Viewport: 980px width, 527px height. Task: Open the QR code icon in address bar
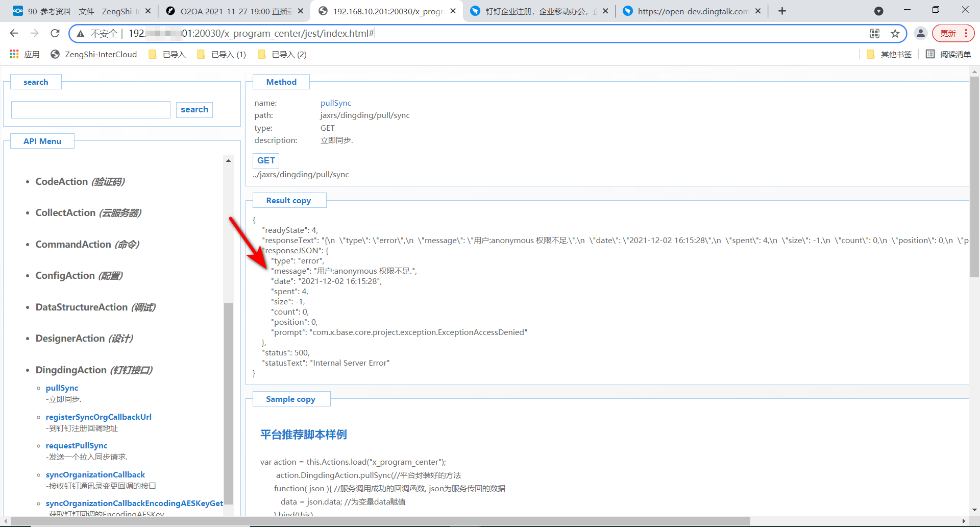point(875,33)
